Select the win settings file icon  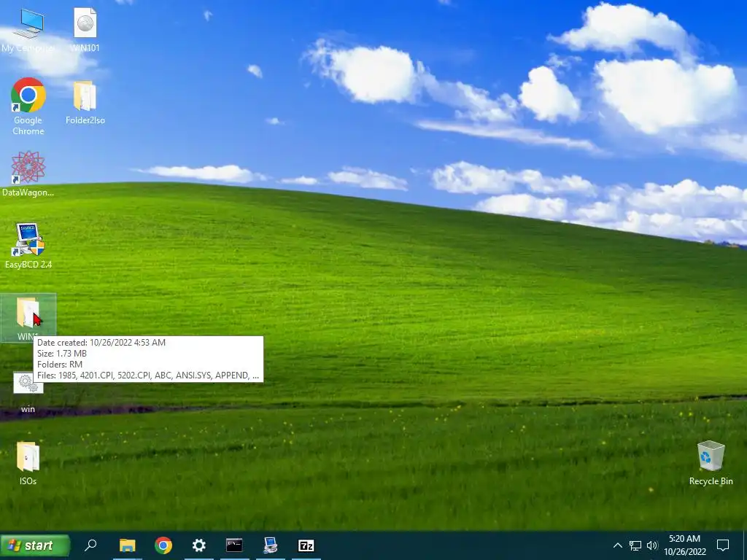(28, 392)
